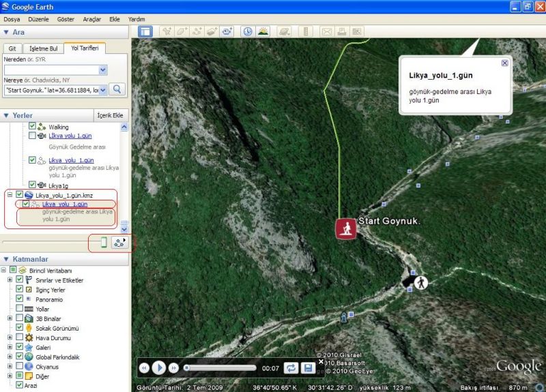Toggle the sunlight toolbar icon
546x392 pixels.
[x=262, y=31]
